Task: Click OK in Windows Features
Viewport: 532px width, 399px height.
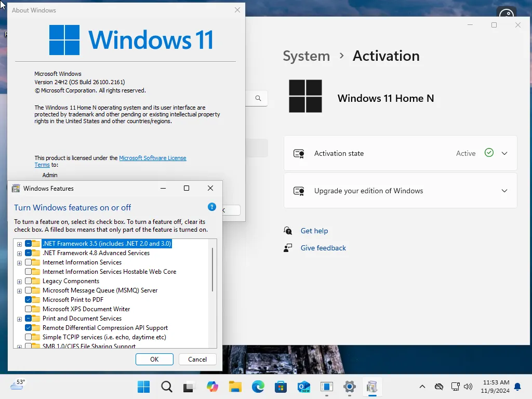Action: [154, 360]
